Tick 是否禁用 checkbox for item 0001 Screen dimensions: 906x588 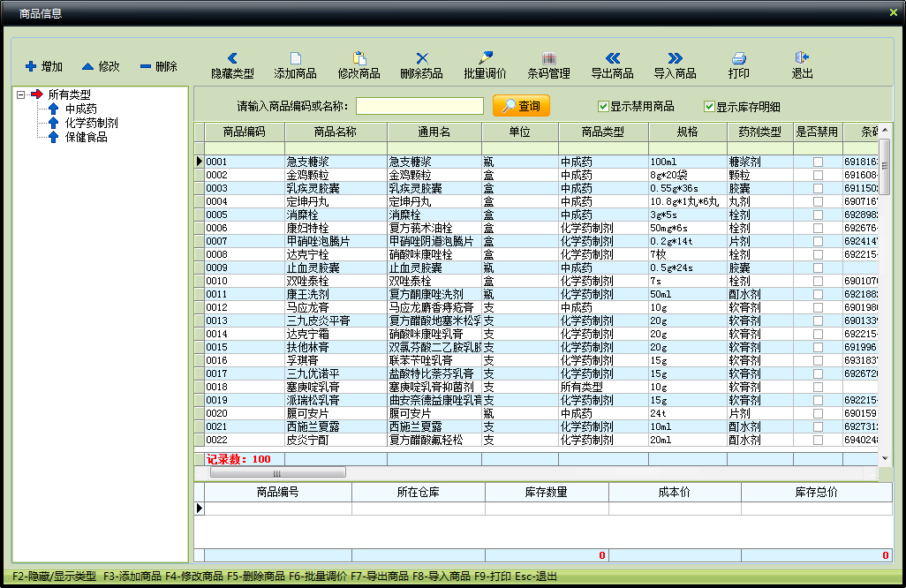point(818,162)
